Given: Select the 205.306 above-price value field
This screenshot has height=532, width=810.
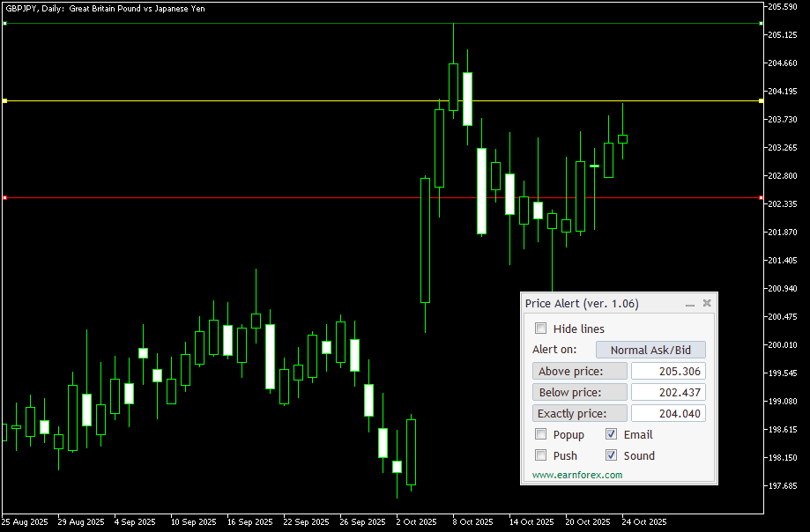Looking at the screenshot, I should [x=668, y=371].
